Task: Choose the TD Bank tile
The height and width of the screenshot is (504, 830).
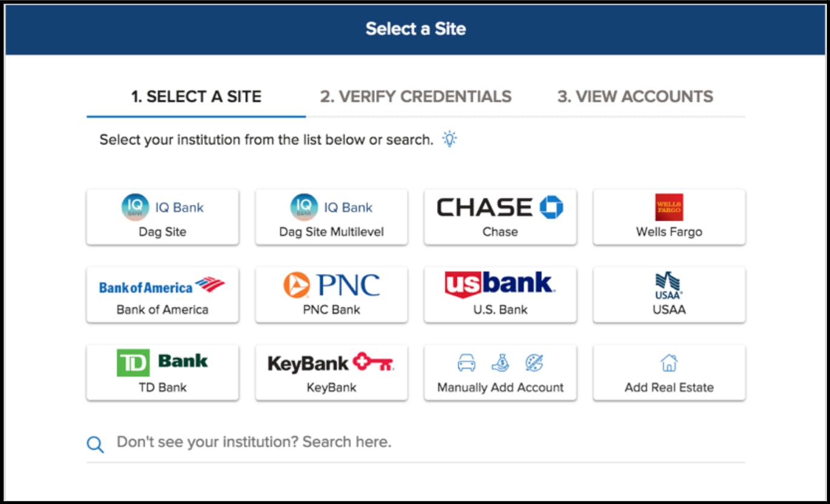Action: click(x=162, y=373)
